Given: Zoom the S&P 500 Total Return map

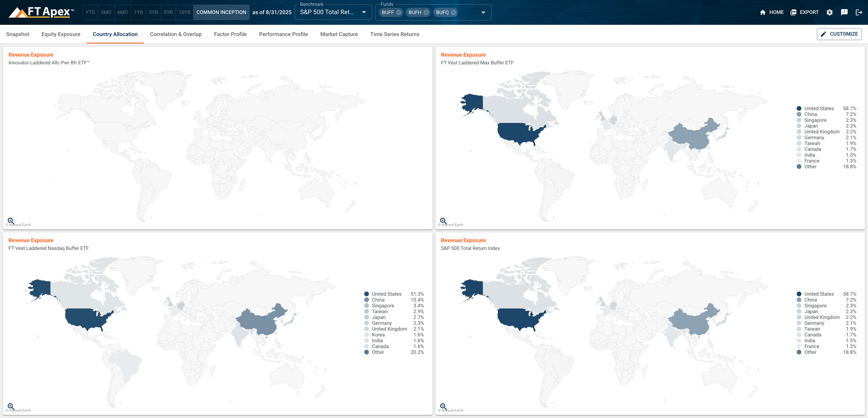Looking at the screenshot, I should tap(443, 407).
